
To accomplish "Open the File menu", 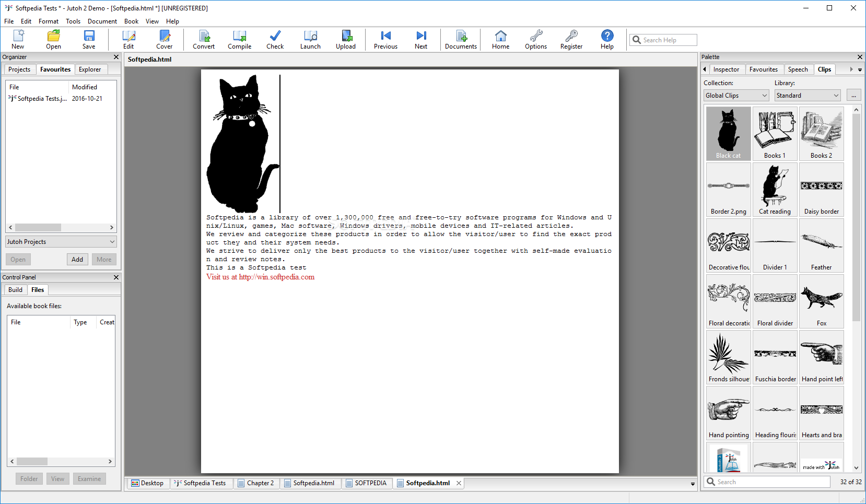I will click(9, 21).
